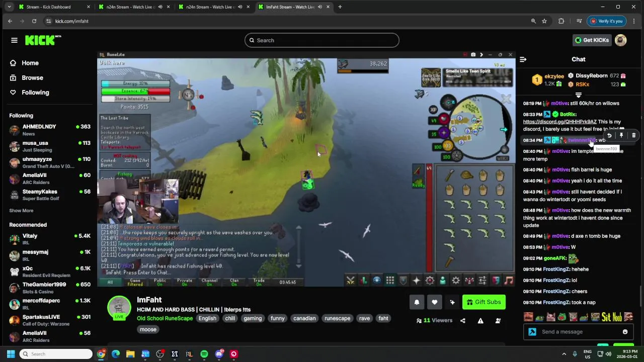This screenshot has width=644, height=362.
Task: Open the Chrome three-dot menu
Action: [634, 21]
